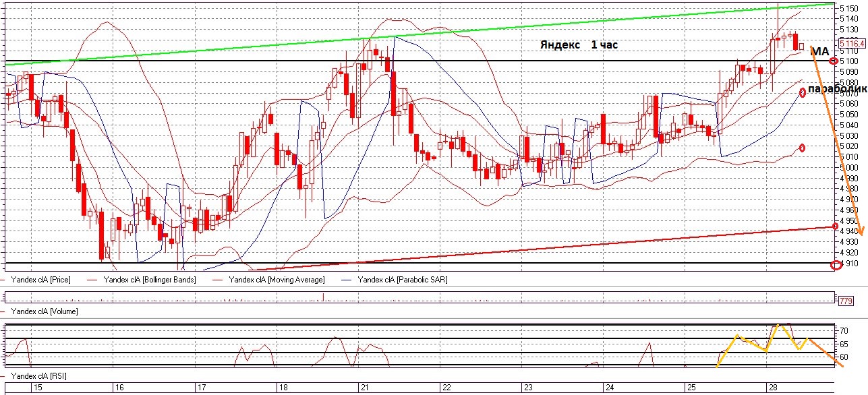The width and height of the screenshot is (868, 395).
Task: Click the 4 930 price axis label
Action: pos(848,242)
